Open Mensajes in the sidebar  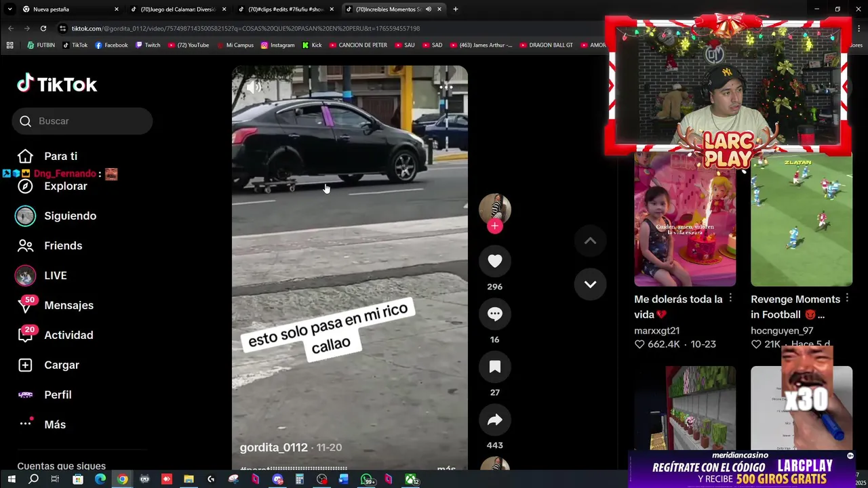pyautogui.click(x=56, y=305)
